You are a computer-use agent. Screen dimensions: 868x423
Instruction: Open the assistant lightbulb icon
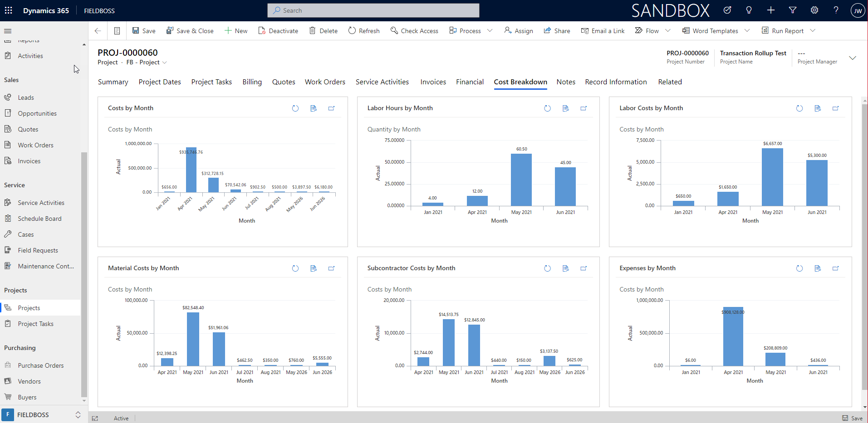(749, 10)
